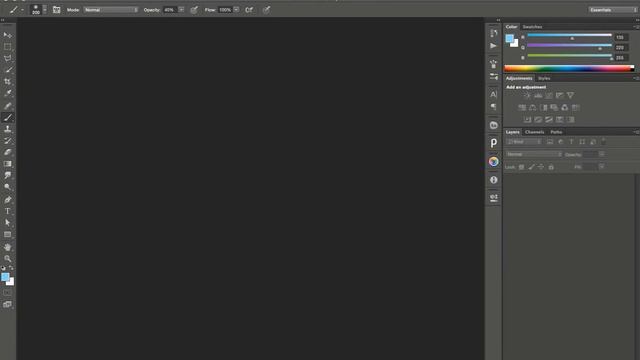Select the Type tool
Screen dimensions: 640x360
(8, 211)
